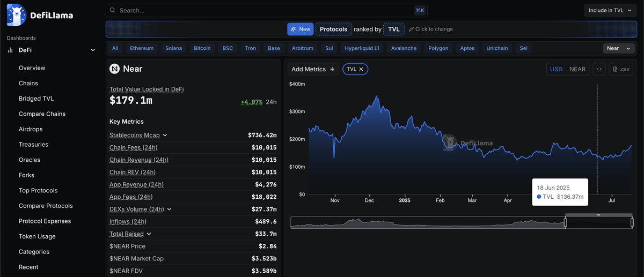Expand the Stablecoins Mcap row
Screen dimensions: 644x277
pyautogui.click(x=165, y=135)
